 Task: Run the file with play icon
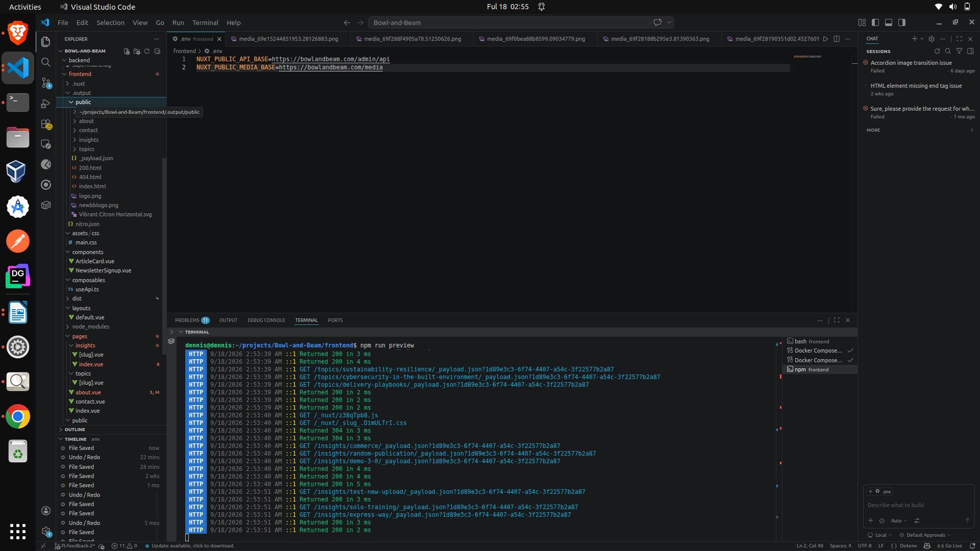coord(825,39)
